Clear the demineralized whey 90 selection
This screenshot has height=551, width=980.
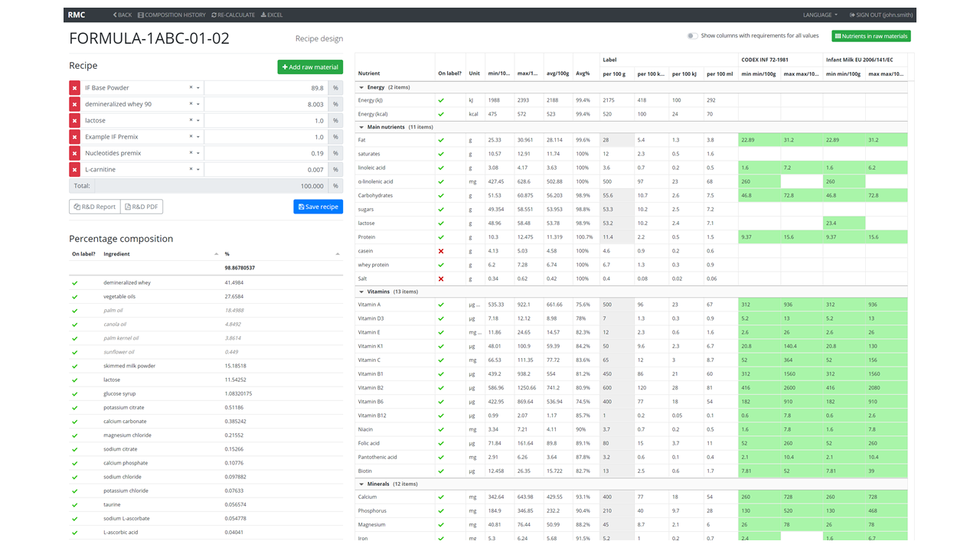(191, 104)
